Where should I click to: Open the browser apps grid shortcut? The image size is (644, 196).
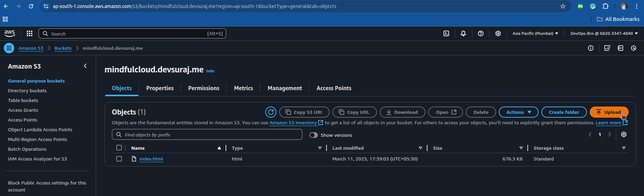(5, 19)
